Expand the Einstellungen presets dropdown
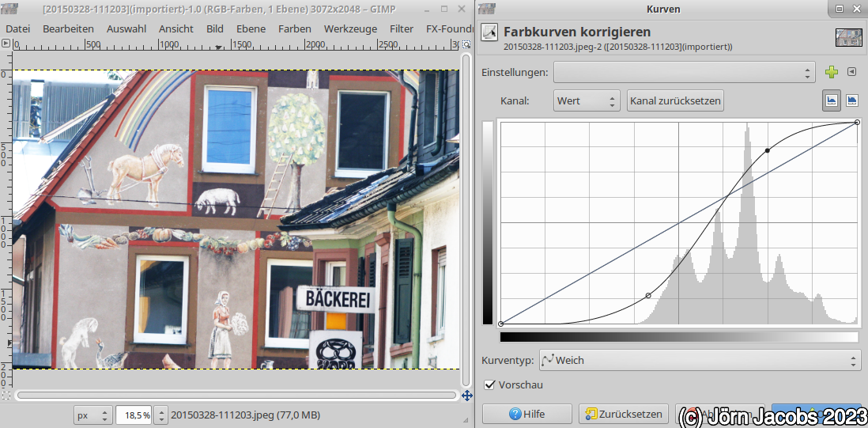Image resolution: width=868 pixels, height=428 pixels. 684,72
